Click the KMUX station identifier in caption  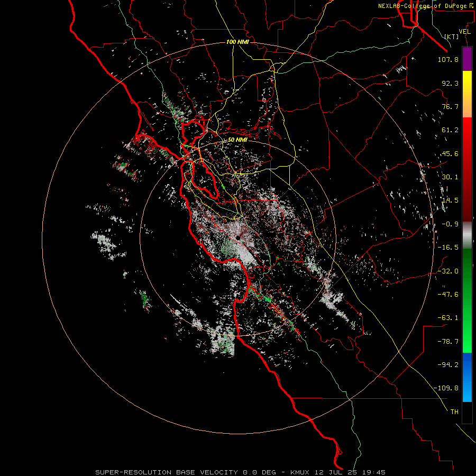point(301,472)
